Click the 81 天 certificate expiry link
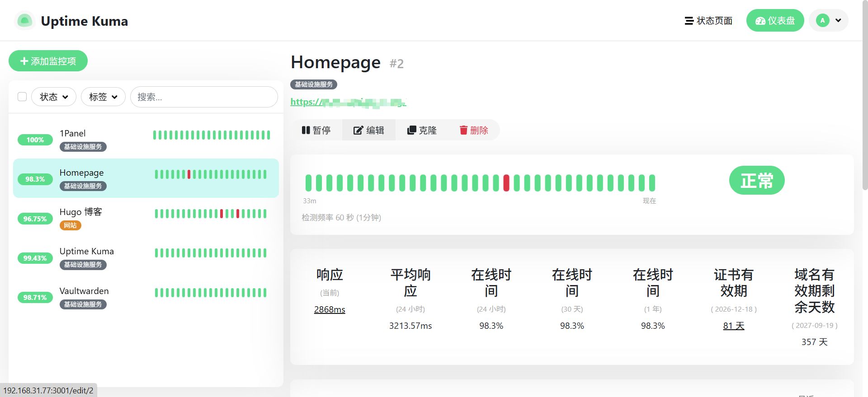This screenshot has height=397, width=868. (x=734, y=326)
